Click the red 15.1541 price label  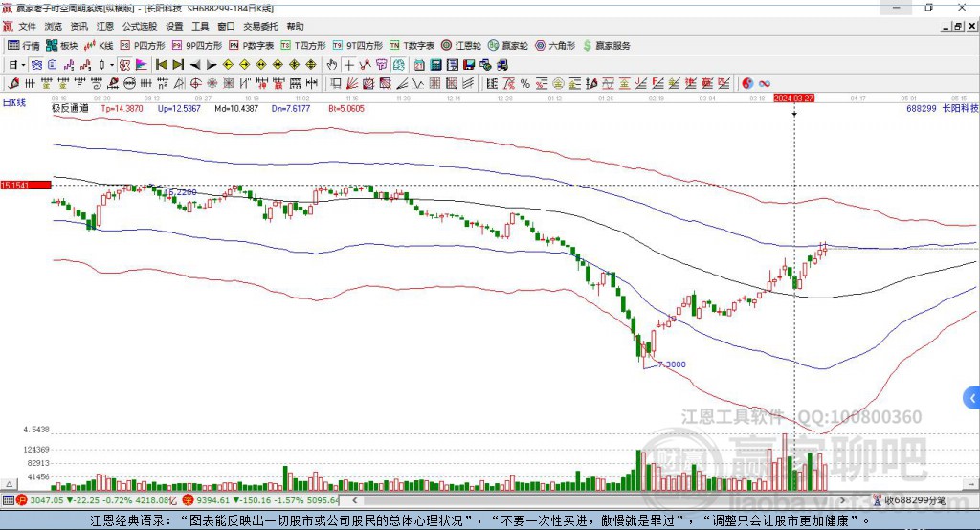coord(26,185)
